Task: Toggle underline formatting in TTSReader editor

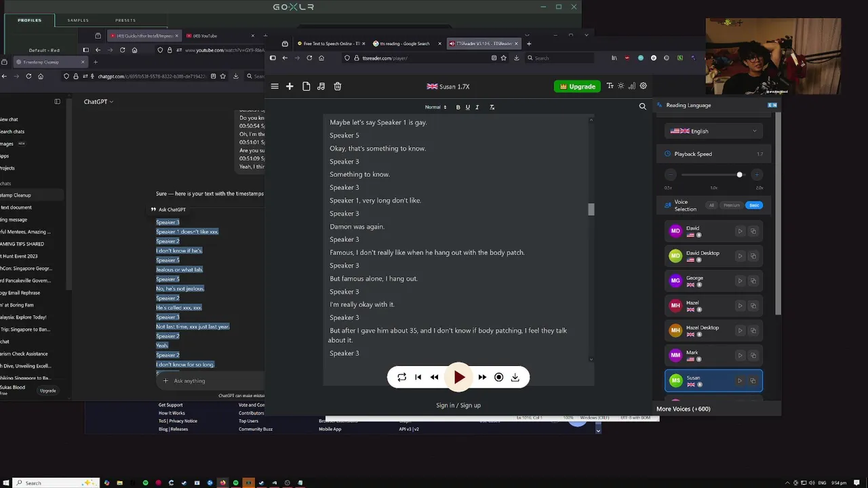Action: tap(467, 107)
